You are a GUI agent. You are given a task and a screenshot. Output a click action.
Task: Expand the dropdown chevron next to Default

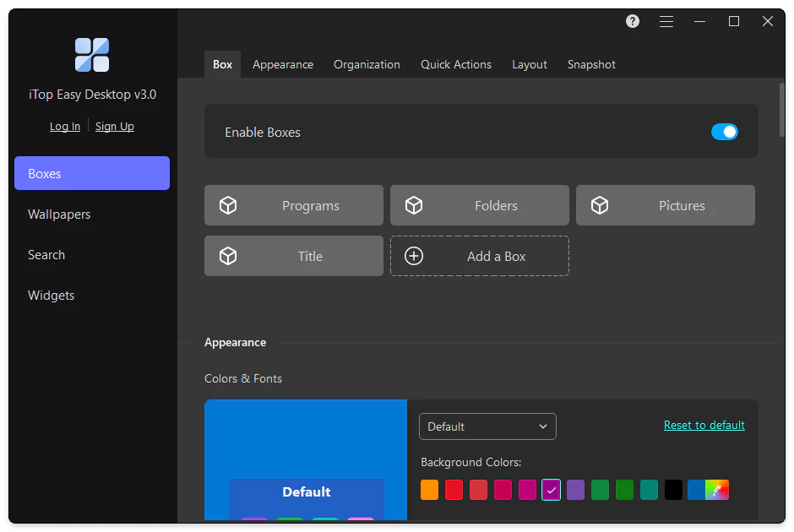pos(545,426)
